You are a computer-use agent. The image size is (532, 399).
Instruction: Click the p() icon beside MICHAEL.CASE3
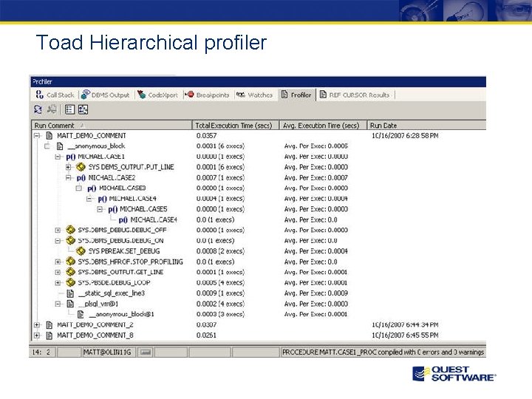92,188
